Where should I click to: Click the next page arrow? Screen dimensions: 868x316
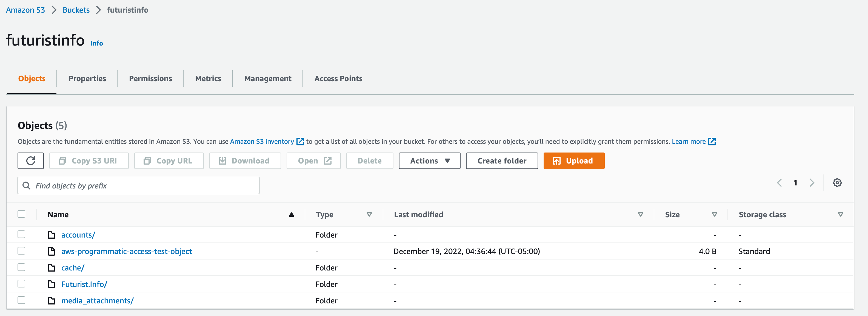click(812, 183)
